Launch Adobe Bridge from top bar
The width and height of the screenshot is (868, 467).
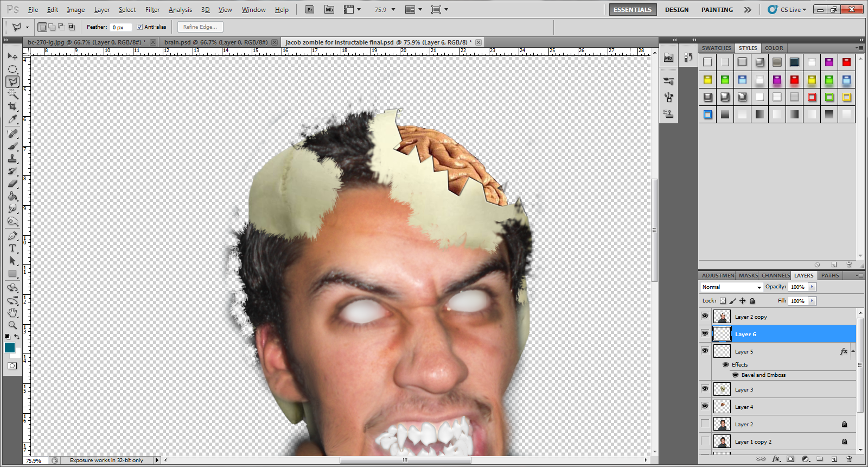310,9
